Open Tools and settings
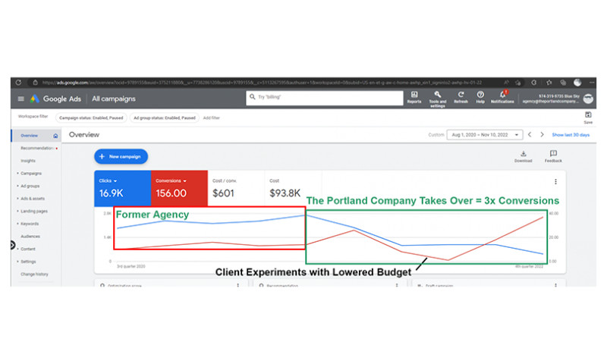Viewport: 607px width, 364px height. (x=438, y=99)
